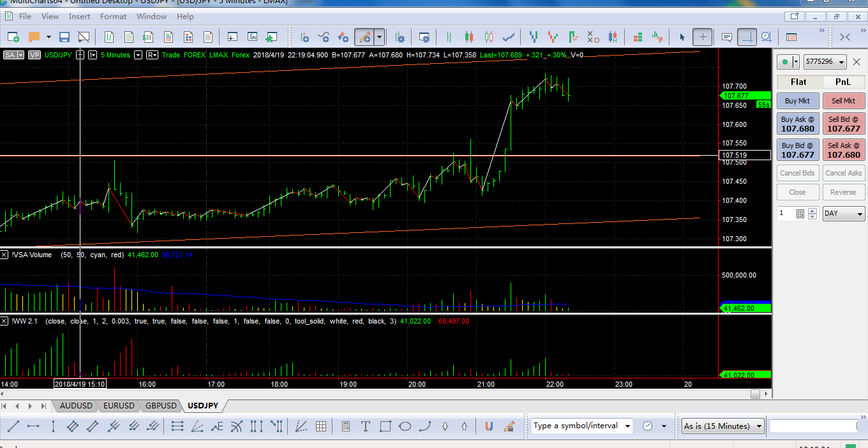Click the horizontal scrollbar thumb under chart
The height and width of the screenshot is (448, 868).
(x=755, y=394)
